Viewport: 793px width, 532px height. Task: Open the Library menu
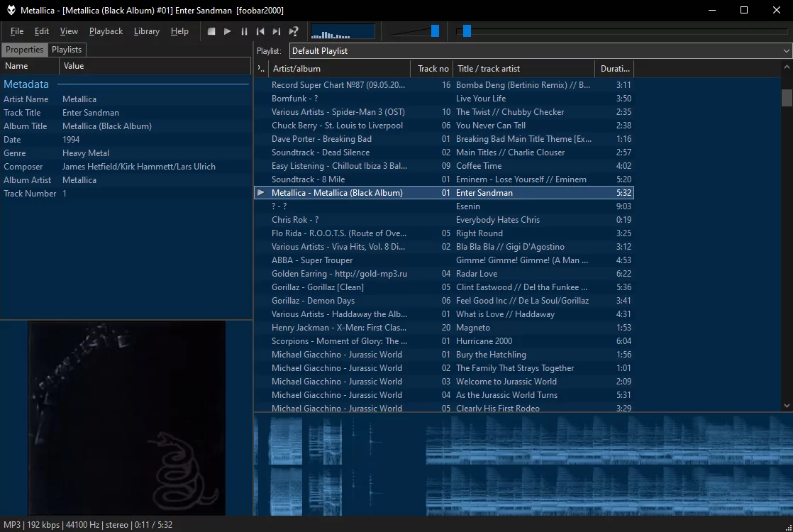pos(147,31)
